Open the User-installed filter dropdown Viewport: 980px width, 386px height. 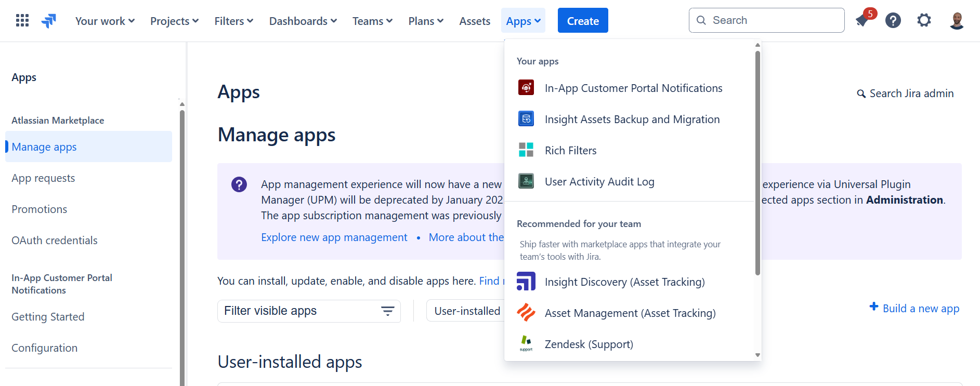point(466,311)
